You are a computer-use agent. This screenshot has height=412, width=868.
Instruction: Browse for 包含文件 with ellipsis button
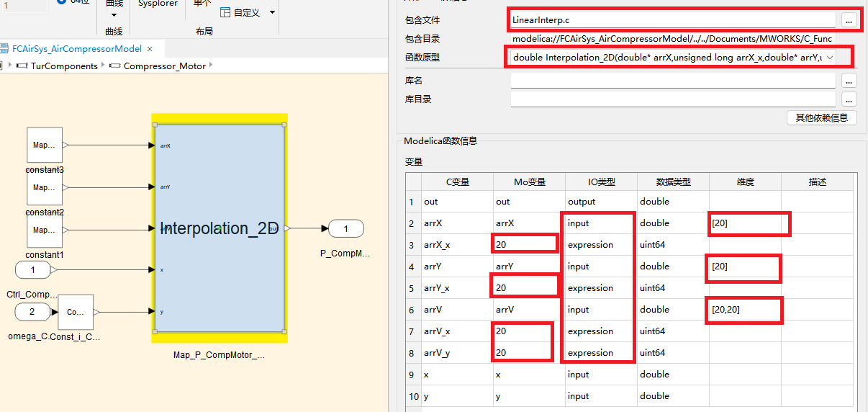[x=849, y=20]
